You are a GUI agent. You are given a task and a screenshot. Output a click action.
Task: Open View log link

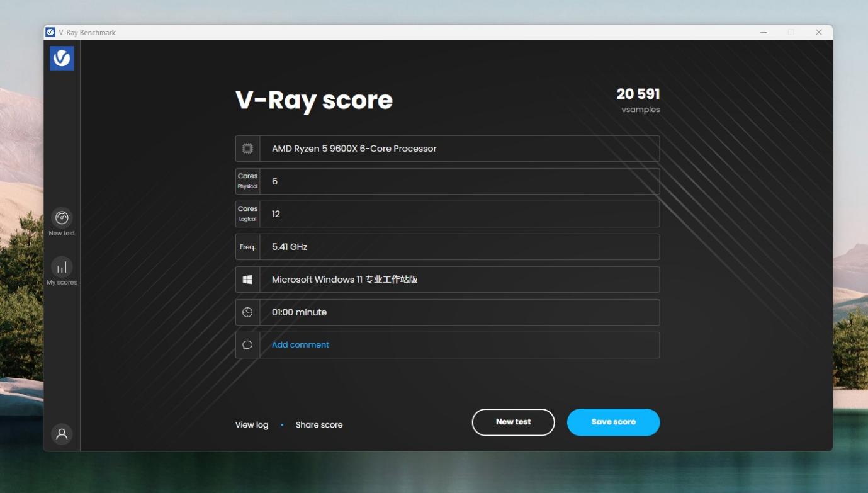tap(252, 425)
